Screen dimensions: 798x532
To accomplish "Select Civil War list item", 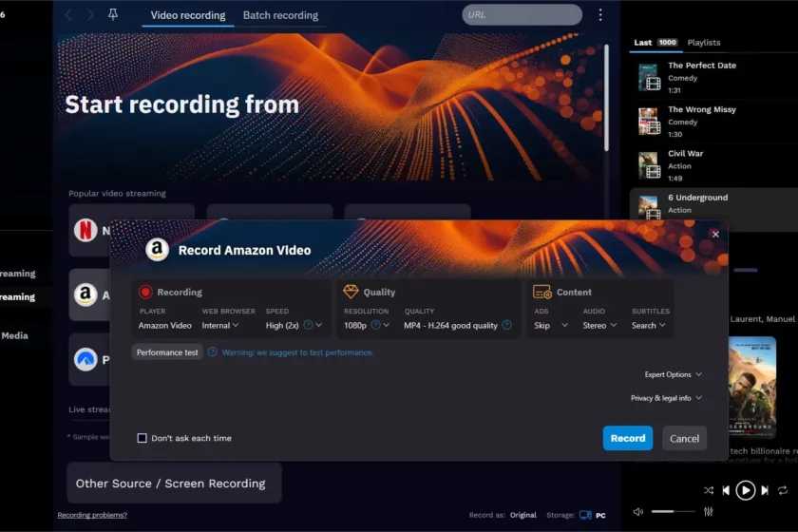I will (x=713, y=165).
